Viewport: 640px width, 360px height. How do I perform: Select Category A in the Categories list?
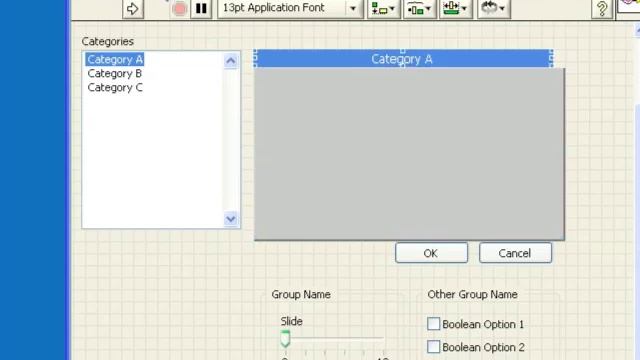point(115,60)
